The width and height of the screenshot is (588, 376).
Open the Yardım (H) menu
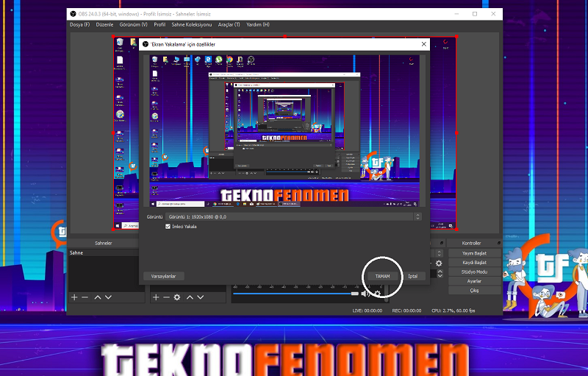tap(258, 24)
